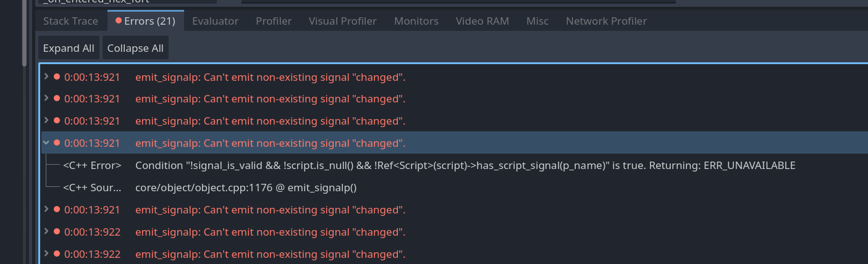Open the Network Profiler tab
This screenshot has width=868, height=264.
tap(606, 21)
